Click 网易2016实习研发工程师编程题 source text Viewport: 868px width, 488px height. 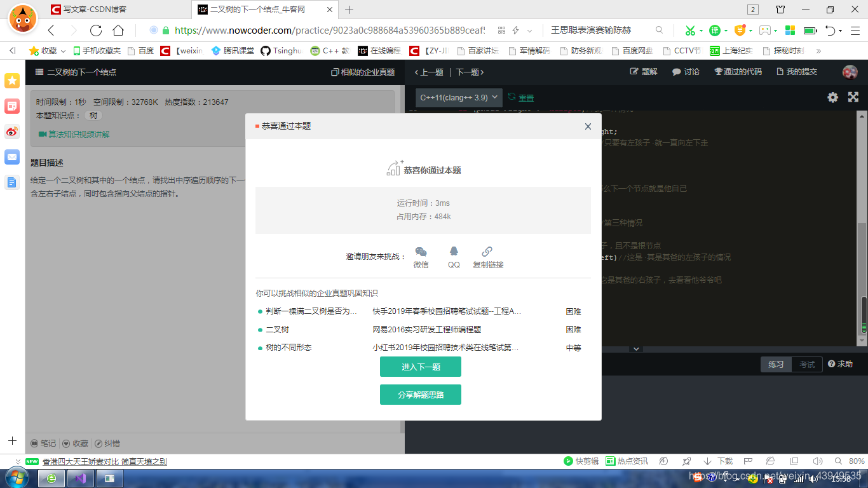tap(426, 329)
